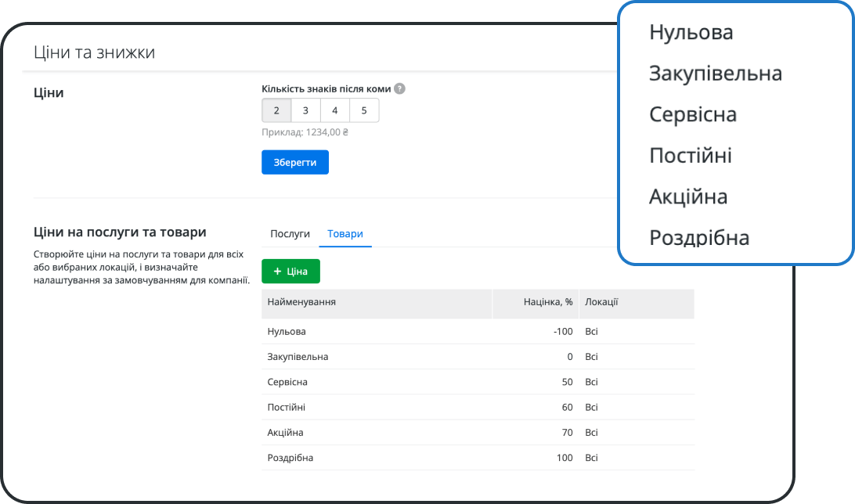Click Всі locations for the Нульова price

pyautogui.click(x=591, y=331)
